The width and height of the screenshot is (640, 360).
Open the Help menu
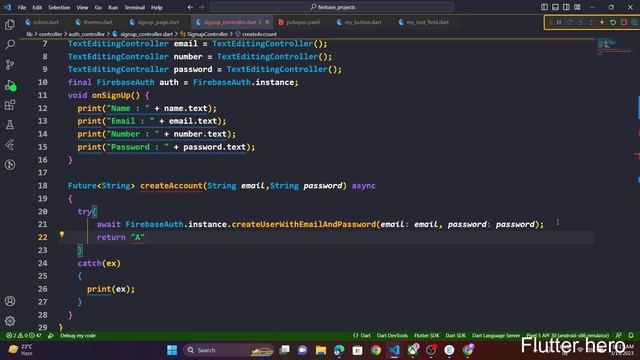[x=157, y=7]
